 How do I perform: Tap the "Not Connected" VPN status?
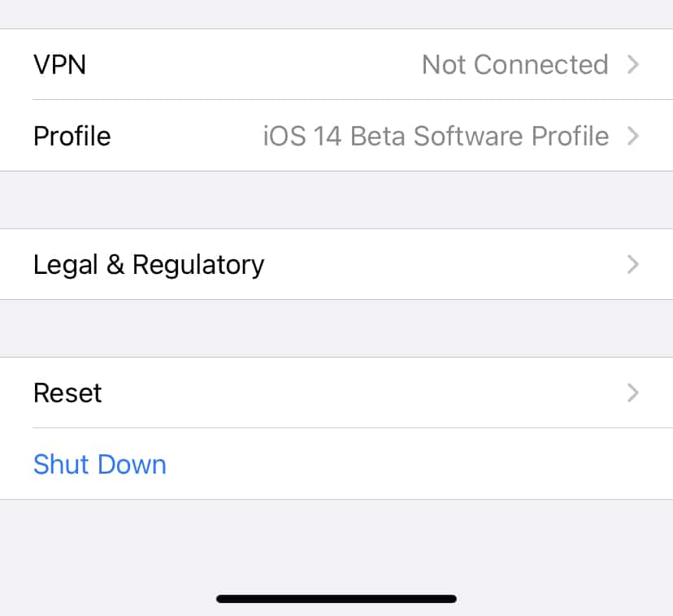(x=515, y=65)
